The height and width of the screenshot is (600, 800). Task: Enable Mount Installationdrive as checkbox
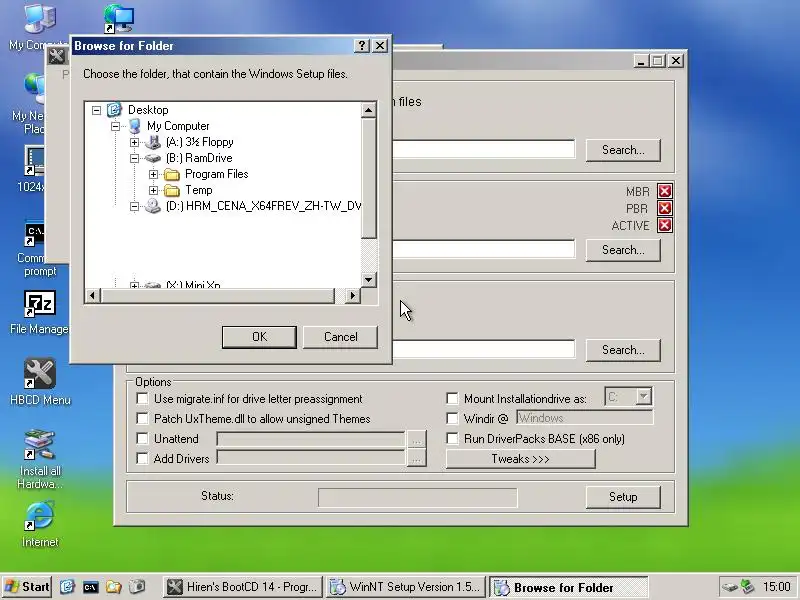(x=452, y=398)
